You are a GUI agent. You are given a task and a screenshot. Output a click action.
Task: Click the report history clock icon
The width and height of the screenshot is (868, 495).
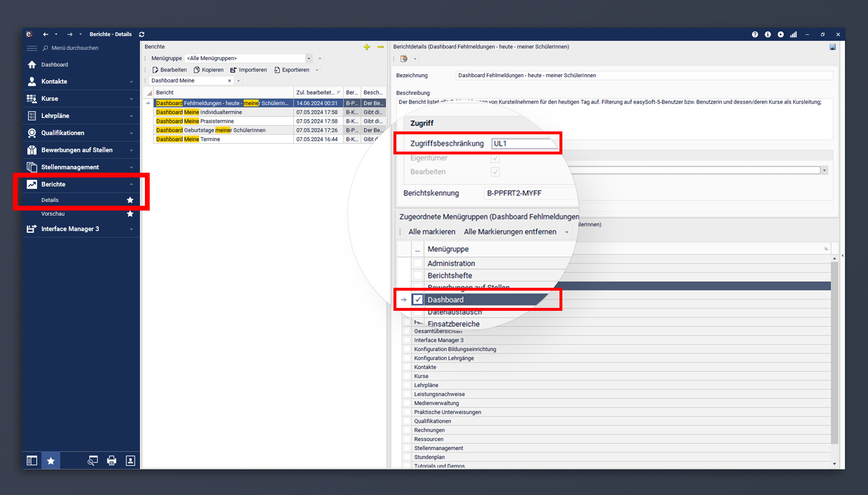pyautogui.click(x=404, y=59)
